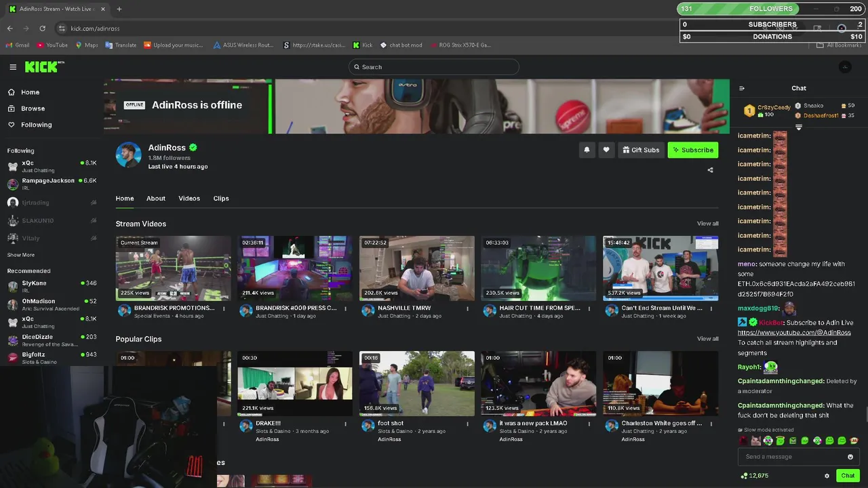The image size is (868, 488).
Task: Go back with browser back arrow
Action: click(x=9, y=28)
